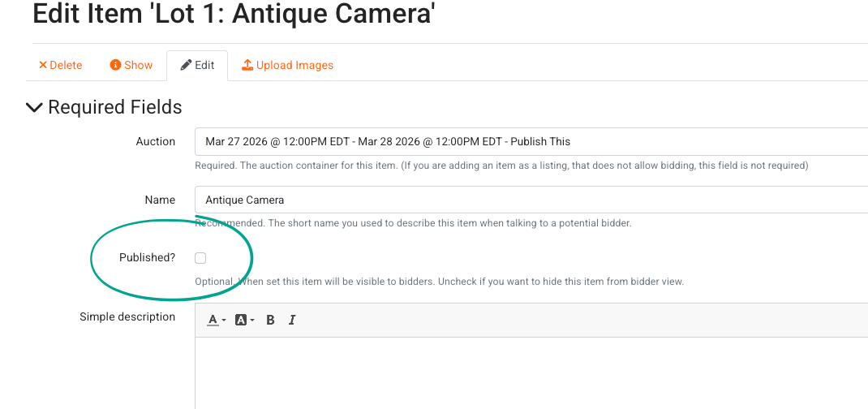868x409 pixels.
Task: Select the Edit tab label
Action: pyautogui.click(x=204, y=66)
